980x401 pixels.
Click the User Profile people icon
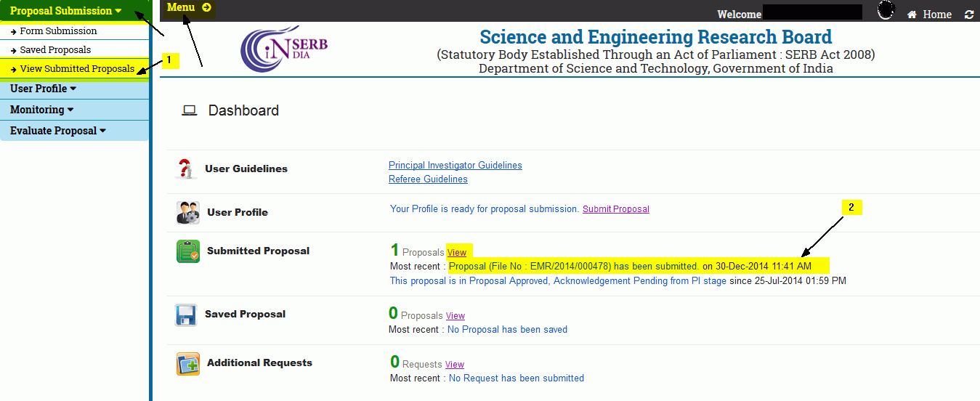[x=187, y=213]
